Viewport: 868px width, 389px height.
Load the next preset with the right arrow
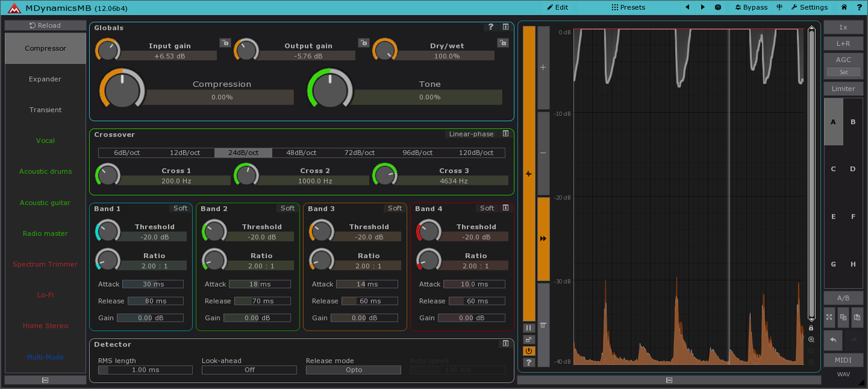[x=702, y=7]
